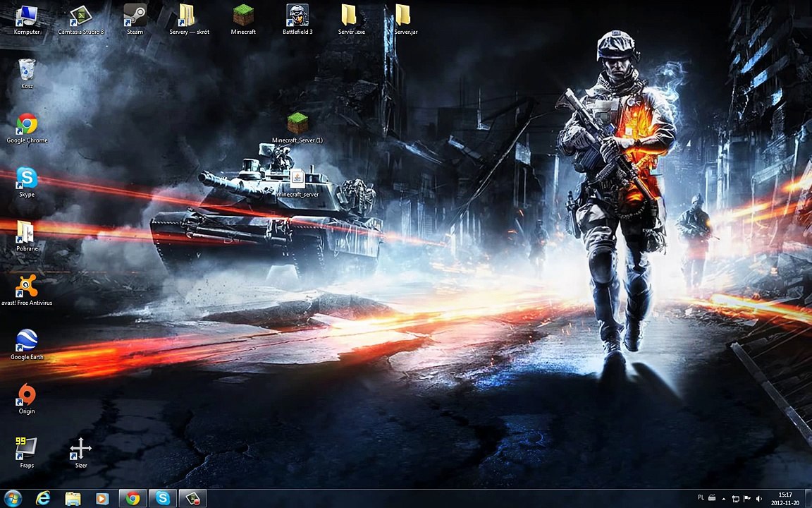Open the Action Center flag icon
The image size is (812, 508).
coord(747,500)
